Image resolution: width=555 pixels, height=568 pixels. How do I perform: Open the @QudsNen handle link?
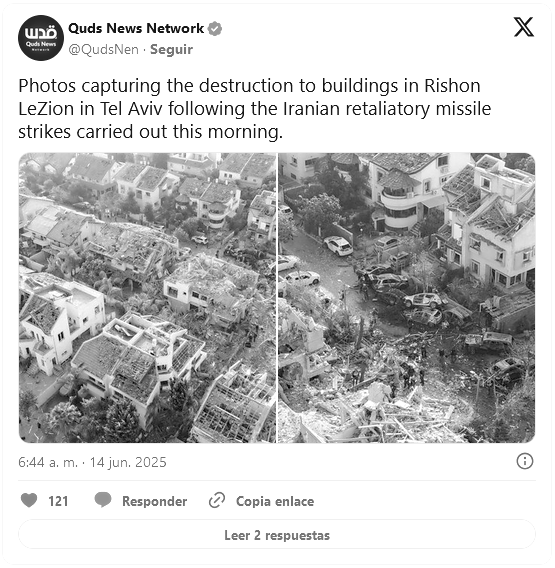[104, 50]
